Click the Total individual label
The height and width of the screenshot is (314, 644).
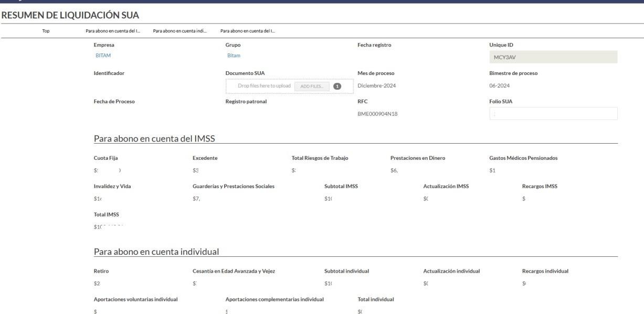tap(376, 299)
